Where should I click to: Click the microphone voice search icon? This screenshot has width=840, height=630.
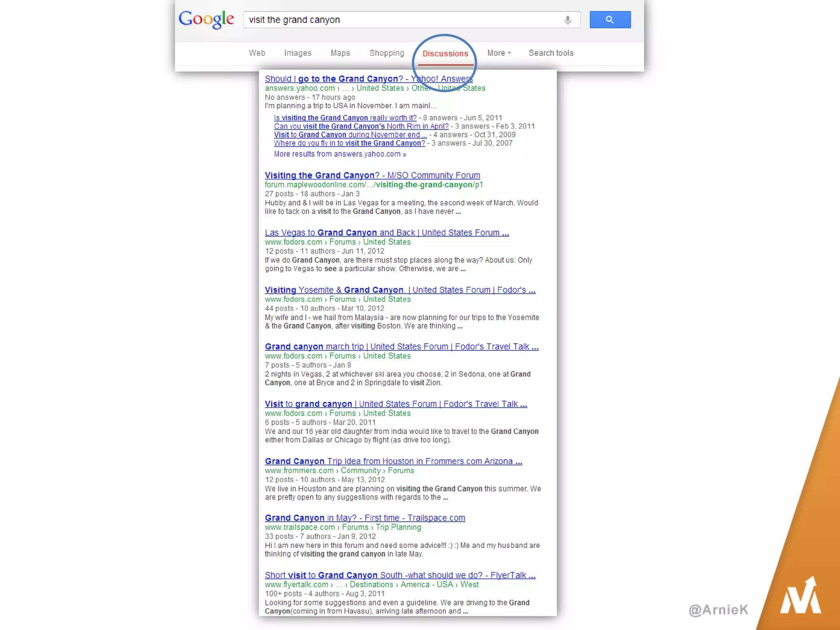point(567,20)
